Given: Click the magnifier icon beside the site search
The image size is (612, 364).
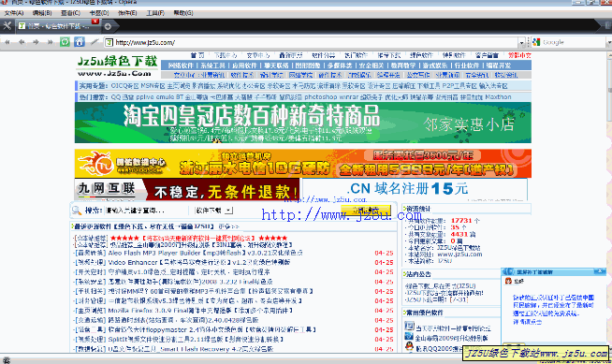Looking at the screenshot, I should 77,211.
